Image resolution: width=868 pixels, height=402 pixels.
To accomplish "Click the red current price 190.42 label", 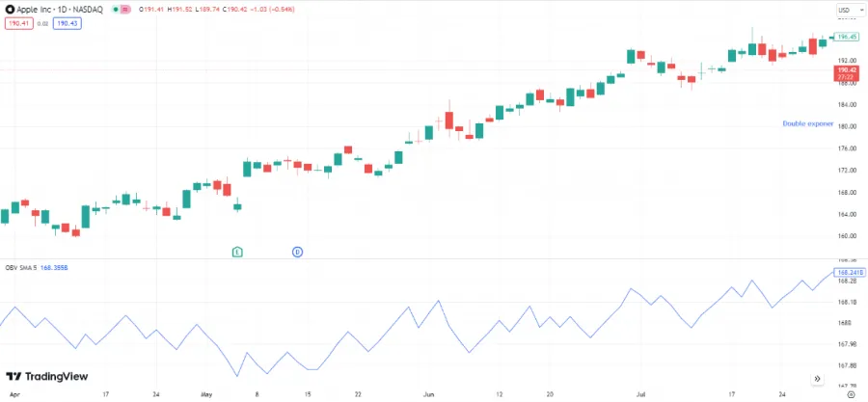I will pos(848,71).
